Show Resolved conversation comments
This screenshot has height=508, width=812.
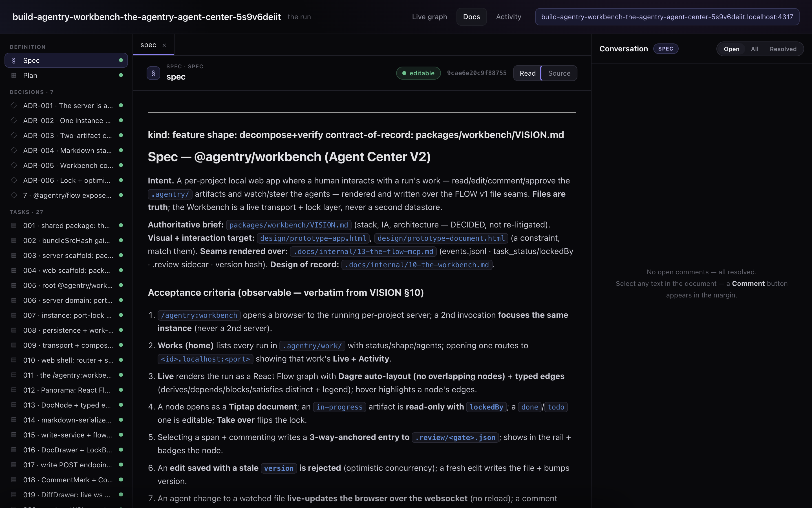pos(783,49)
